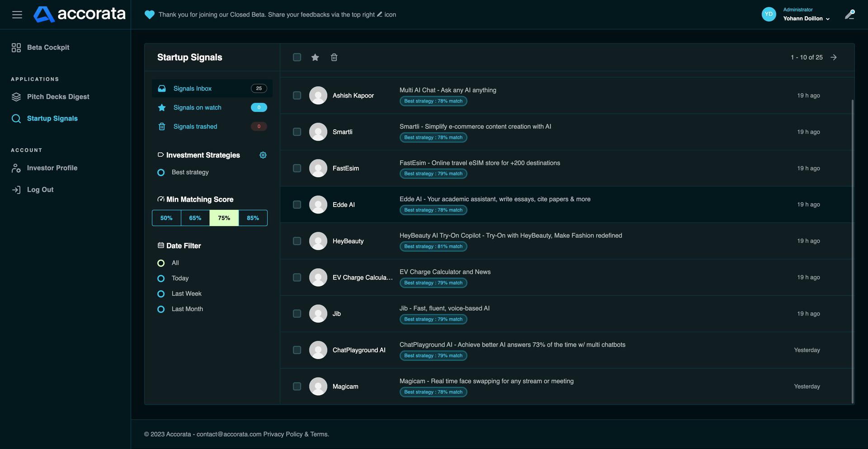Tick the select-all checkbox in toolbar
The width and height of the screenshot is (868, 449).
297,57
